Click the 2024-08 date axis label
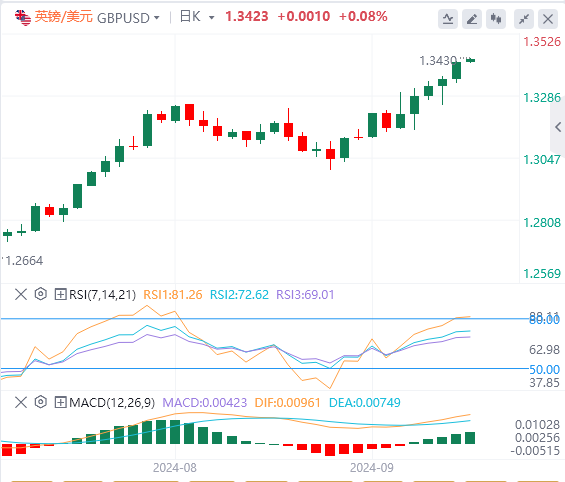The width and height of the screenshot is (565, 482). (175, 468)
